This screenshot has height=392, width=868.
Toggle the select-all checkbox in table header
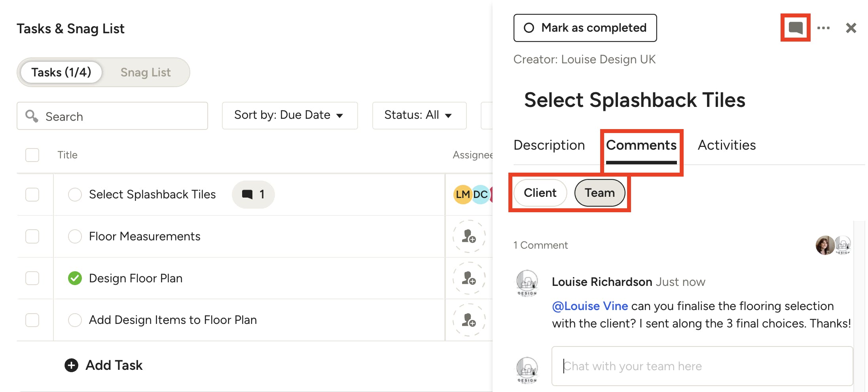click(32, 155)
